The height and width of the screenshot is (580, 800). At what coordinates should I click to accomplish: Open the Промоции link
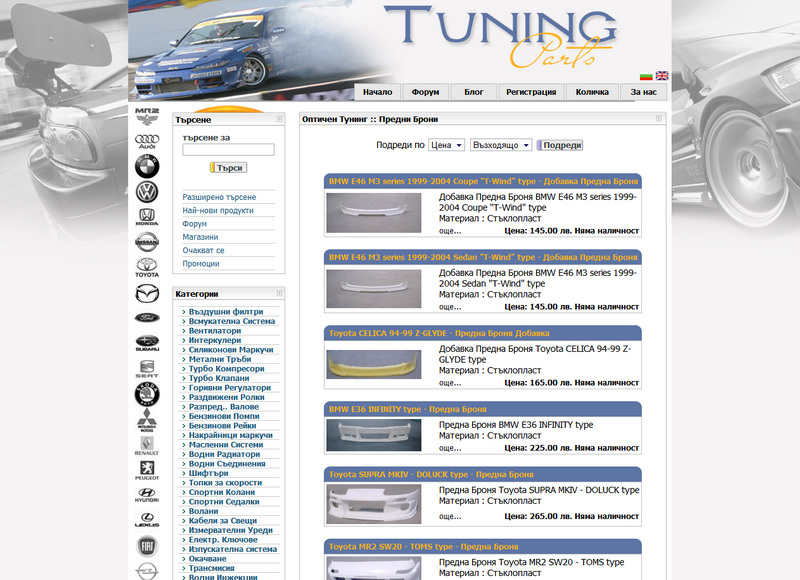point(201,263)
